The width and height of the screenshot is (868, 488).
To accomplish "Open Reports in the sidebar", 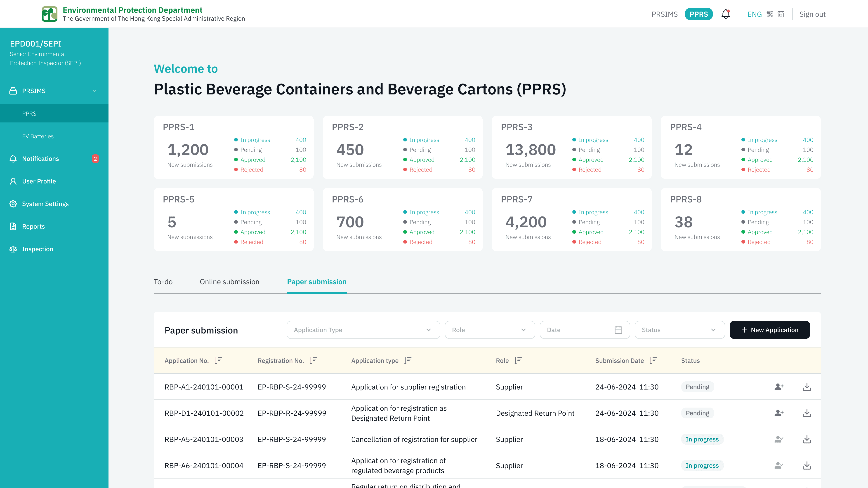I will tap(33, 226).
